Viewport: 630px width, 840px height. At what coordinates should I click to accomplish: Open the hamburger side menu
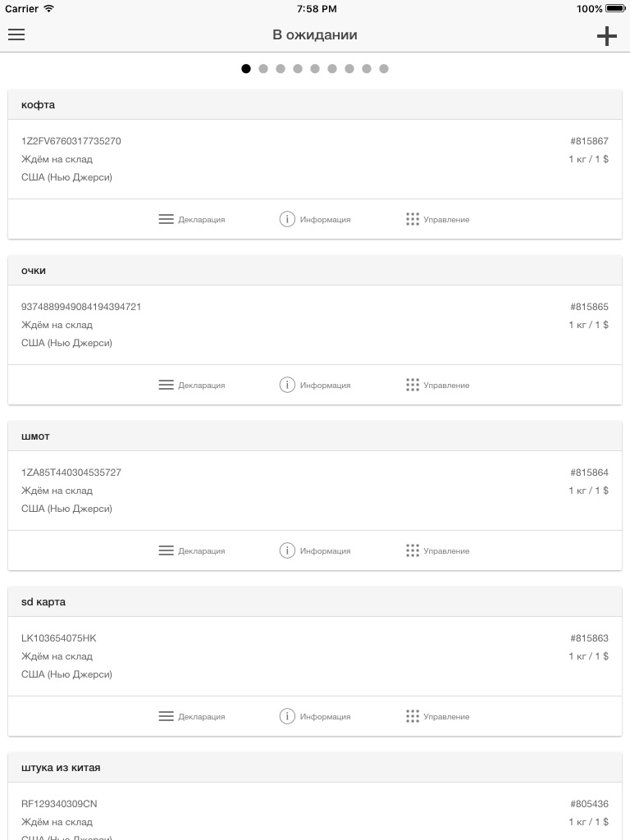point(16,34)
